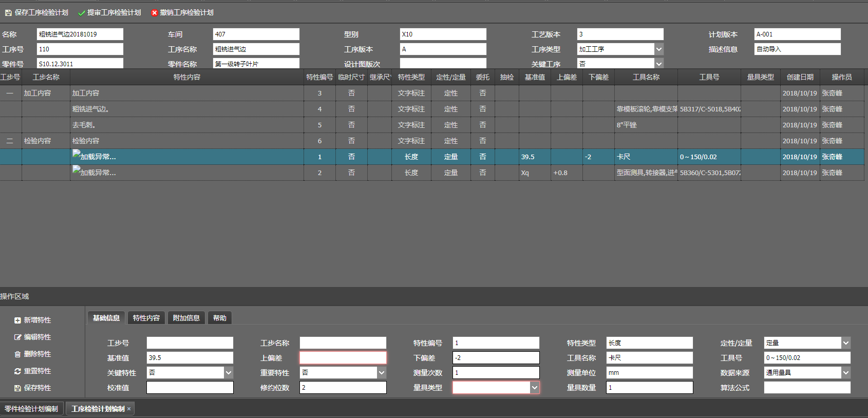
Task: Open the 量具类型 dropdown arrow
Action: 535,388
